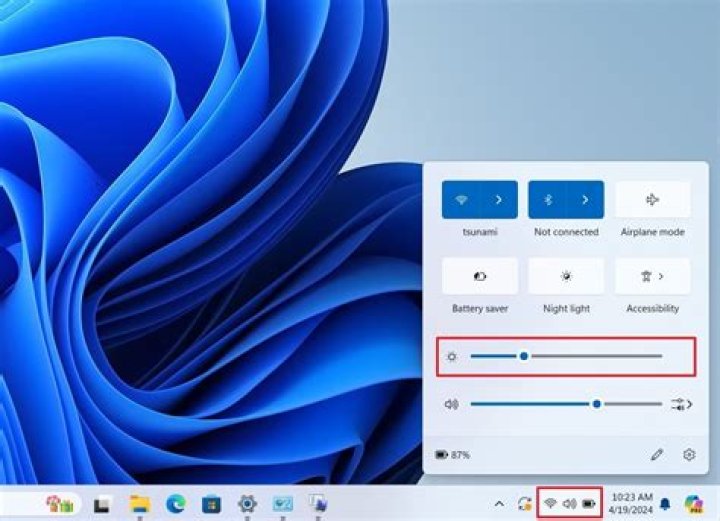Viewport: 720px width, 521px height.
Task: Open the monitor app icon right of the Settings gear
Action: (x=283, y=504)
